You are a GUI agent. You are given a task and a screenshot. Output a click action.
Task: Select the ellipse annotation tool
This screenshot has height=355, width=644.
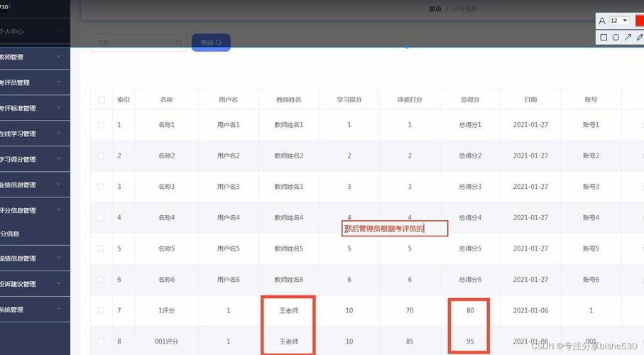pos(616,38)
